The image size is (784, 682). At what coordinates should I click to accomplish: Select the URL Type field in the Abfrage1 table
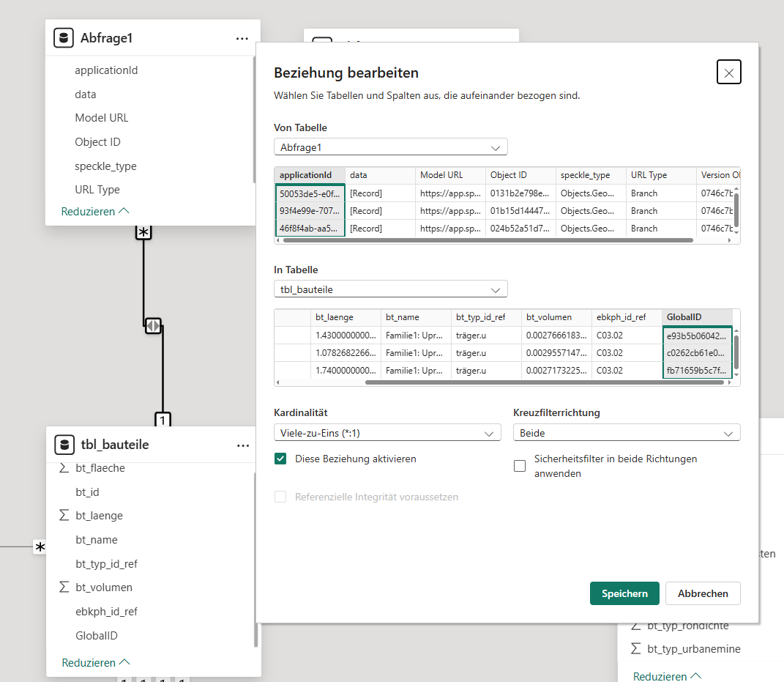click(x=97, y=190)
